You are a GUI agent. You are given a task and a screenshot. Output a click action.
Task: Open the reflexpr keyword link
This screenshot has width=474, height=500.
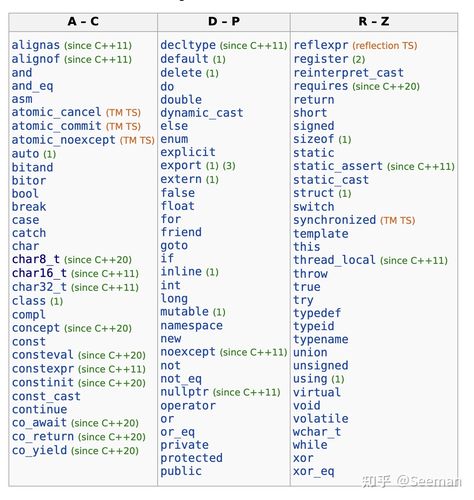pyautogui.click(x=321, y=45)
